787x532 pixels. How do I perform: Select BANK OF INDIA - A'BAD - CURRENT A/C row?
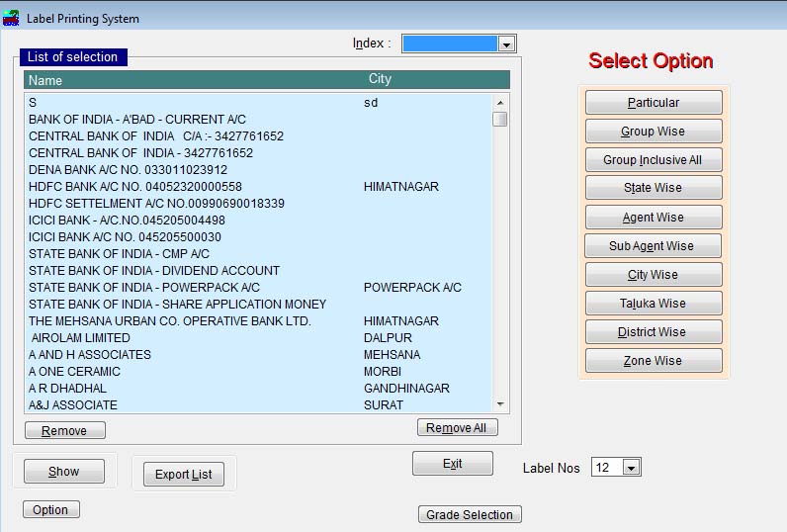[x=258, y=120]
